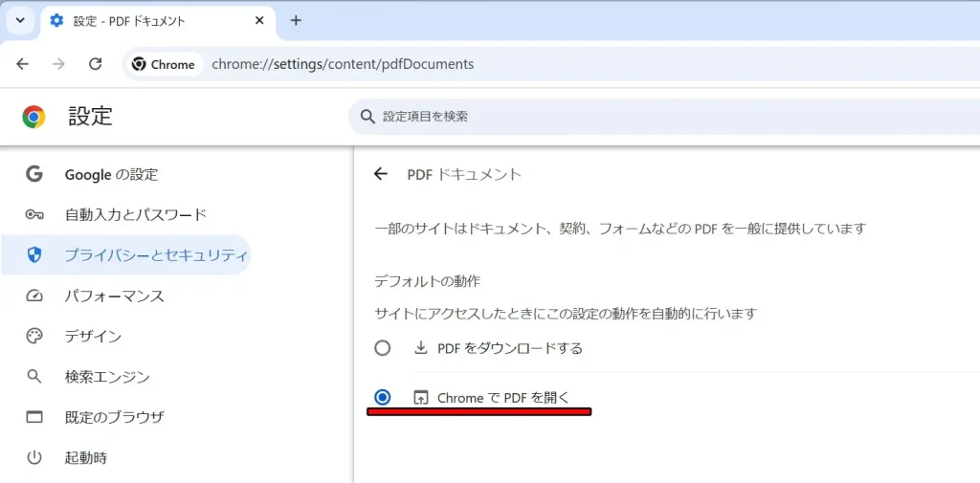This screenshot has width=980, height=483.
Task: Click the デフォルトの動作 section label
Action: [x=427, y=281]
